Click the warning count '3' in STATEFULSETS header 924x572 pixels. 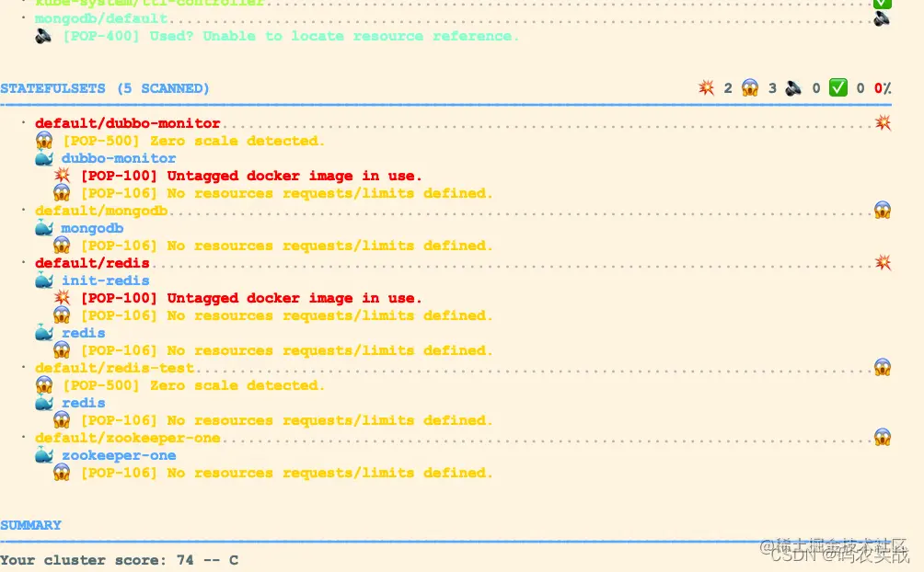772,88
